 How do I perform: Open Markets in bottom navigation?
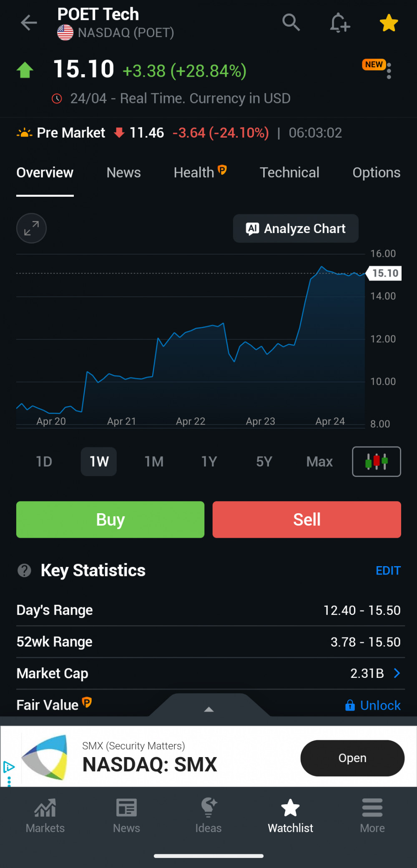tap(45, 815)
